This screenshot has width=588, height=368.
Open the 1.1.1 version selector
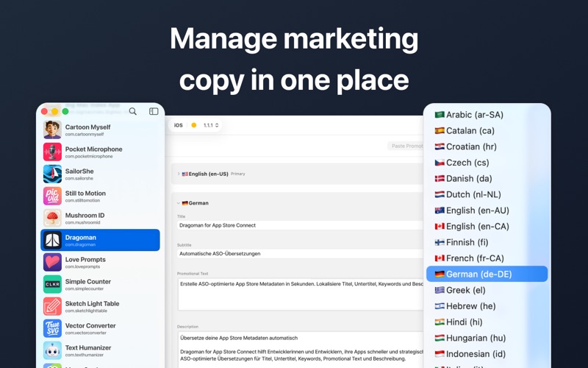211,125
